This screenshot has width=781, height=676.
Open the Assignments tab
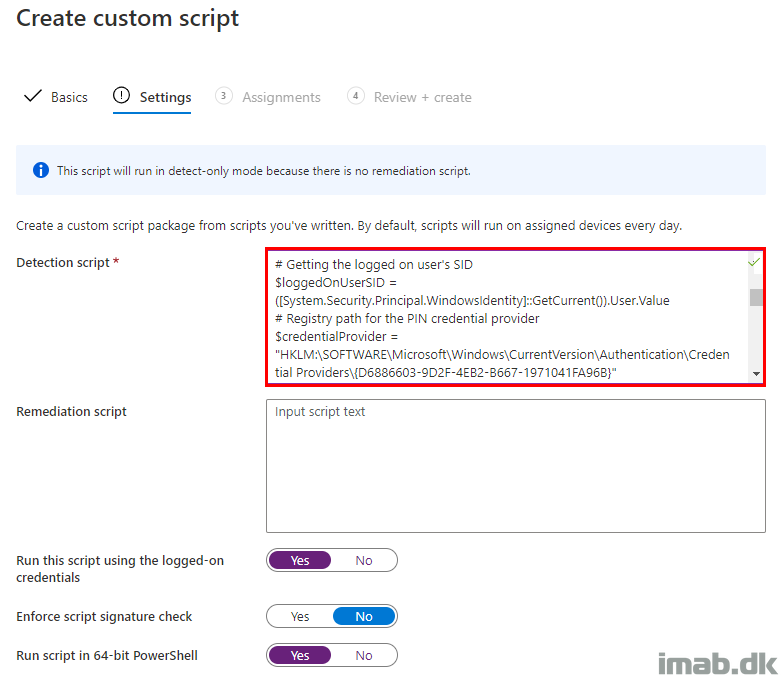click(281, 97)
